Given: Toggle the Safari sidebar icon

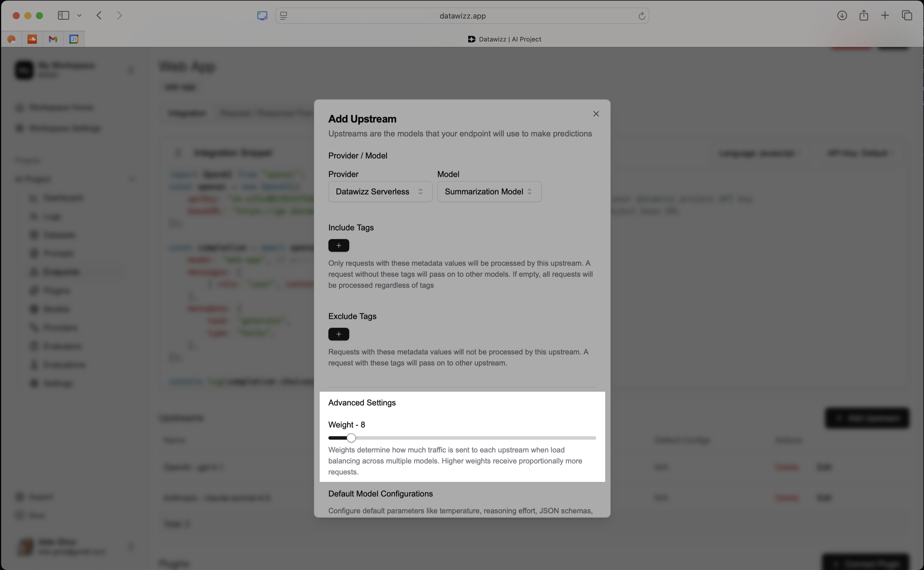Looking at the screenshot, I should pos(63,15).
